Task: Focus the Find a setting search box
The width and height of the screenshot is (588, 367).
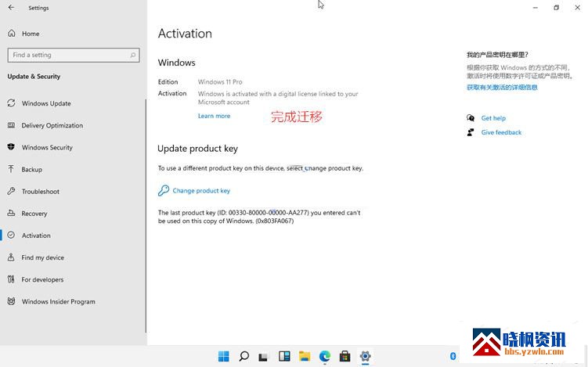Action: 74,55
